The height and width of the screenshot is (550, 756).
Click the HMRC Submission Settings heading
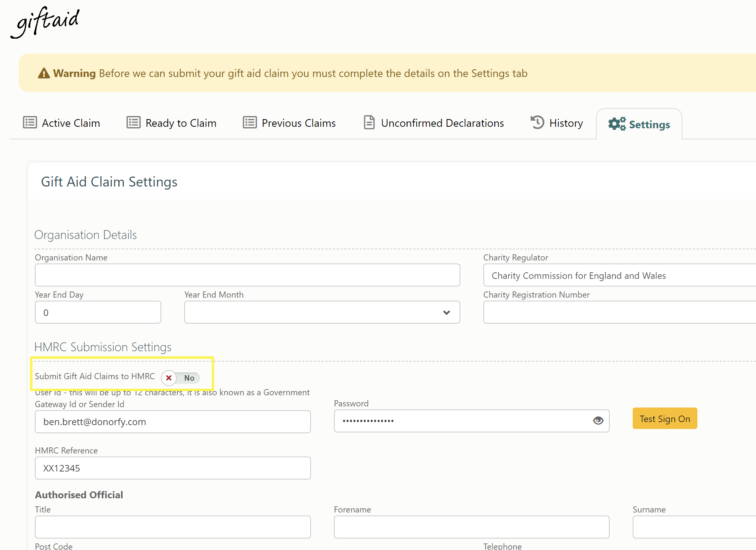[x=103, y=347]
